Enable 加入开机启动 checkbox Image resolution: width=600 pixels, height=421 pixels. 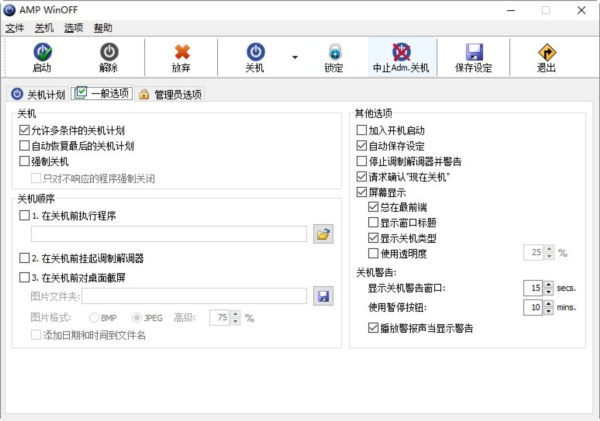pyautogui.click(x=361, y=130)
